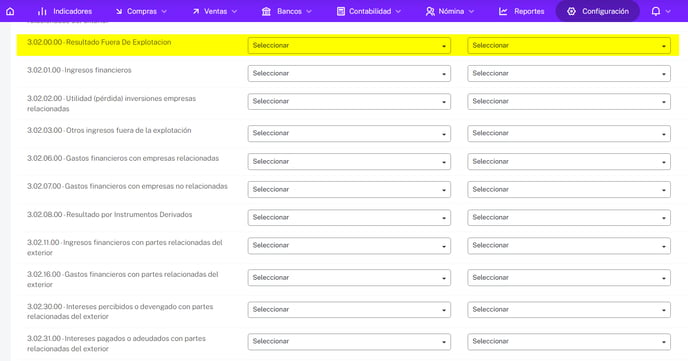This screenshot has width=688, height=361.
Task: Open second dropdown for Ingresos financieros
Action: 569,74
